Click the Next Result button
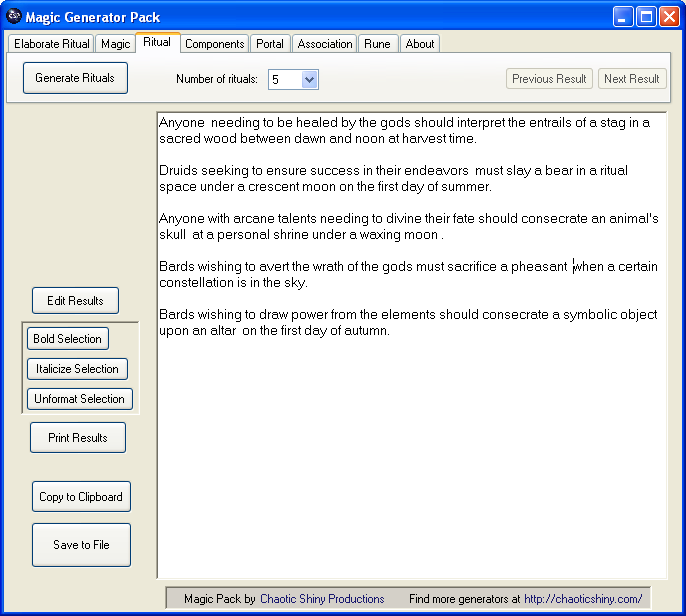 coord(632,79)
